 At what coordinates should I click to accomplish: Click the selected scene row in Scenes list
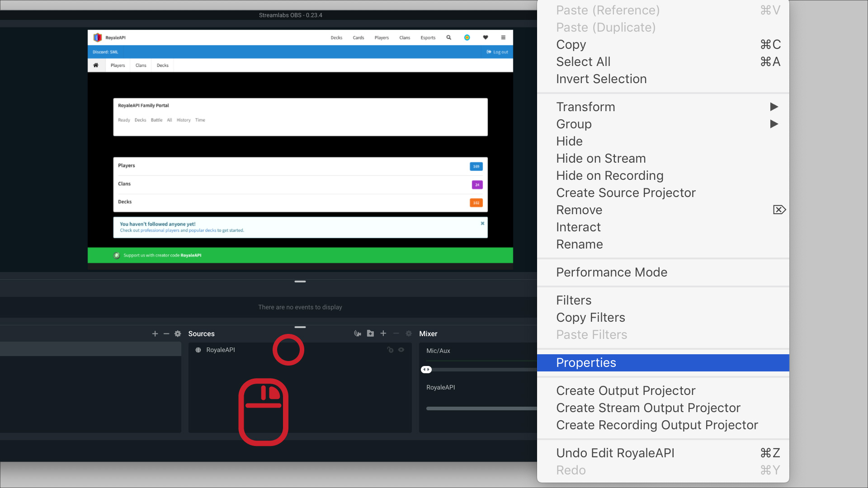point(90,349)
